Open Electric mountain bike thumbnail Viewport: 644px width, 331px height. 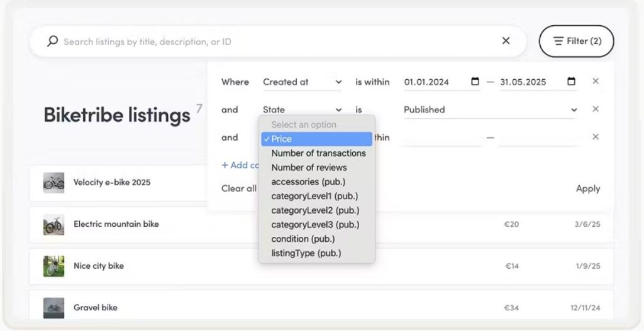[x=54, y=224]
